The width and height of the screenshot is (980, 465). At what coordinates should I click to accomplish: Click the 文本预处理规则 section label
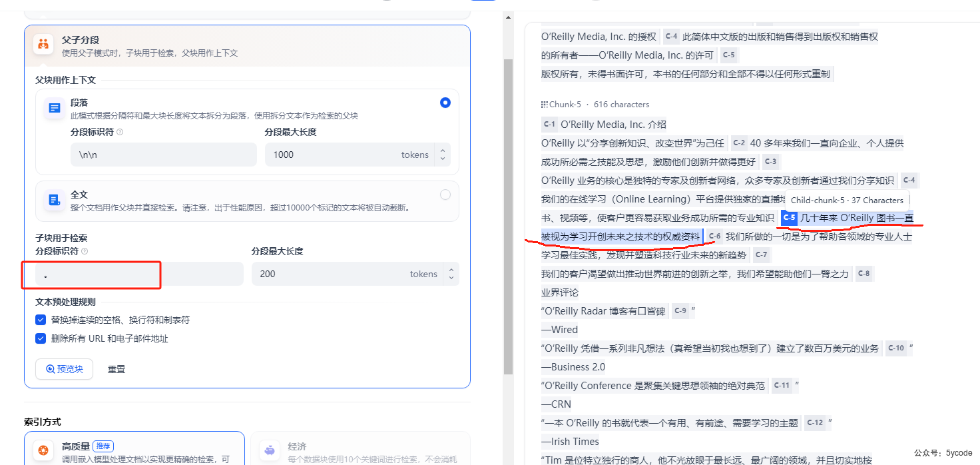click(x=65, y=302)
